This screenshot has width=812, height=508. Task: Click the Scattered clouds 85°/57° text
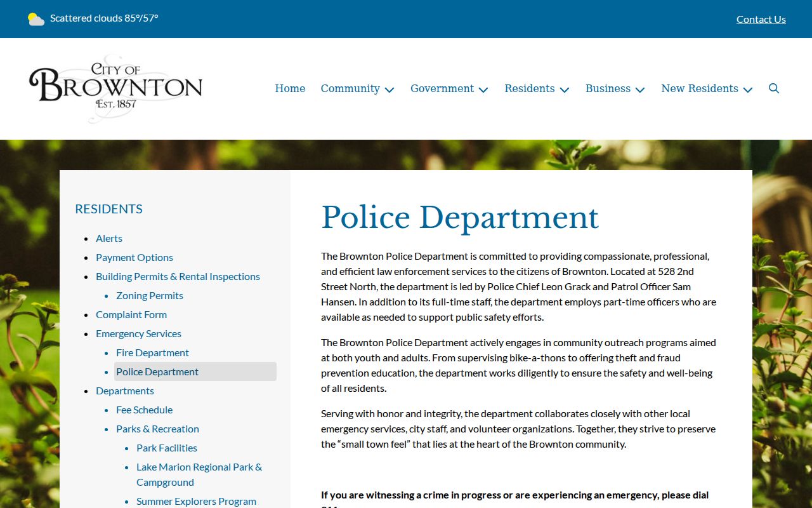point(104,18)
